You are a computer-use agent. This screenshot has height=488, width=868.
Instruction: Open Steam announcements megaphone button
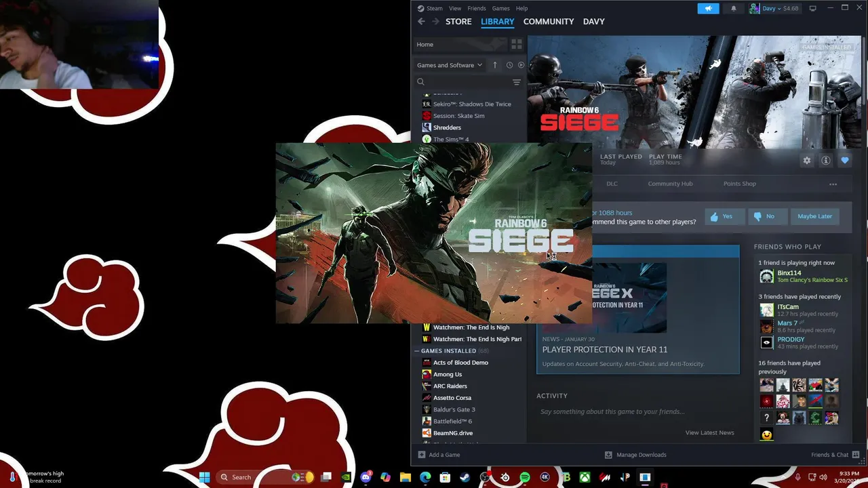(x=708, y=8)
